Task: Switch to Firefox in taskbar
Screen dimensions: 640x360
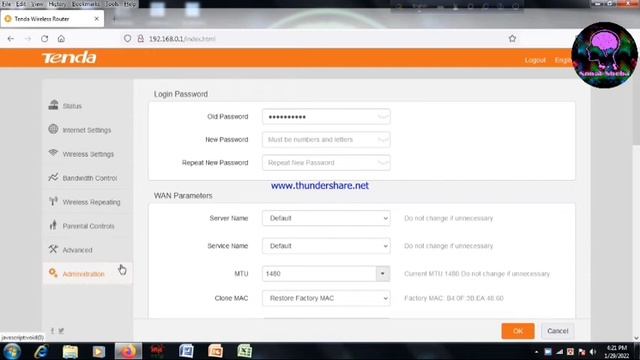Action: pyautogui.click(x=128, y=351)
